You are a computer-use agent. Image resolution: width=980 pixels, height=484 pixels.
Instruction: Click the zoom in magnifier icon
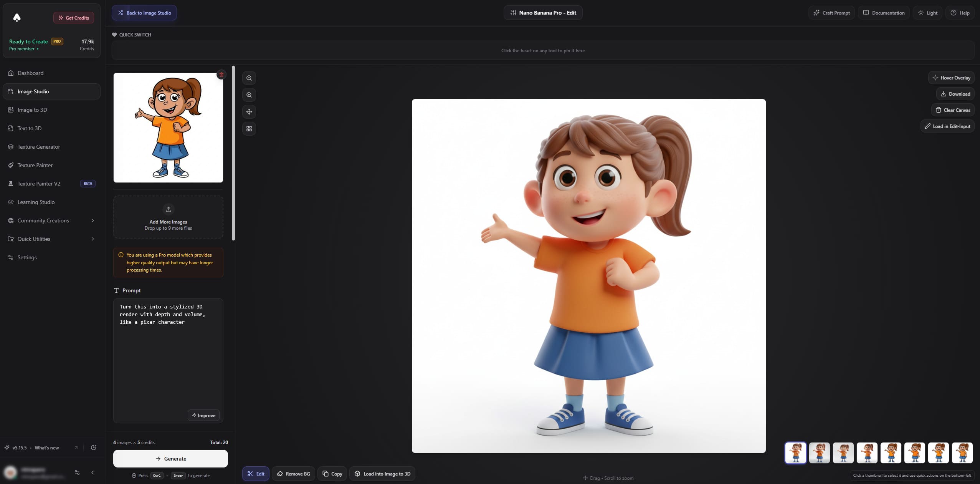(x=249, y=95)
